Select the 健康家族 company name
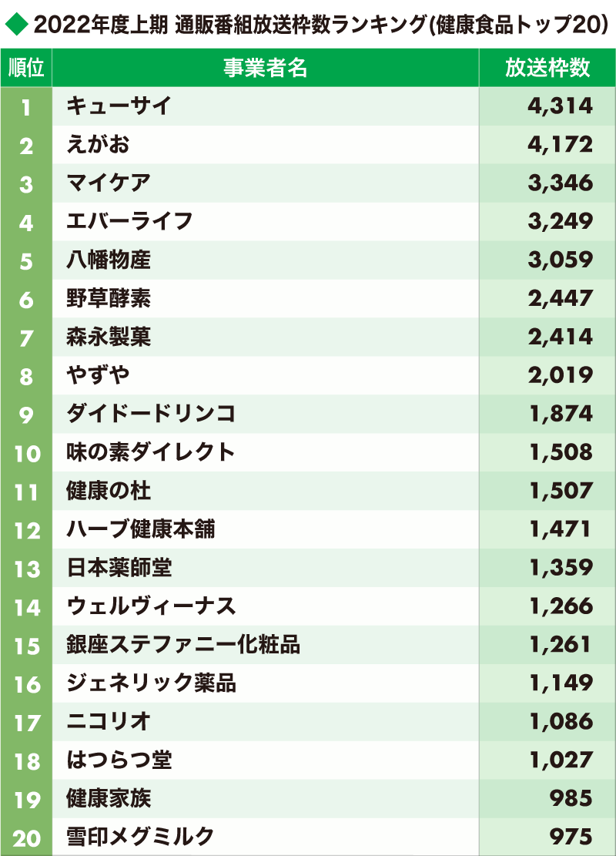This screenshot has width=616, height=856. [108, 798]
